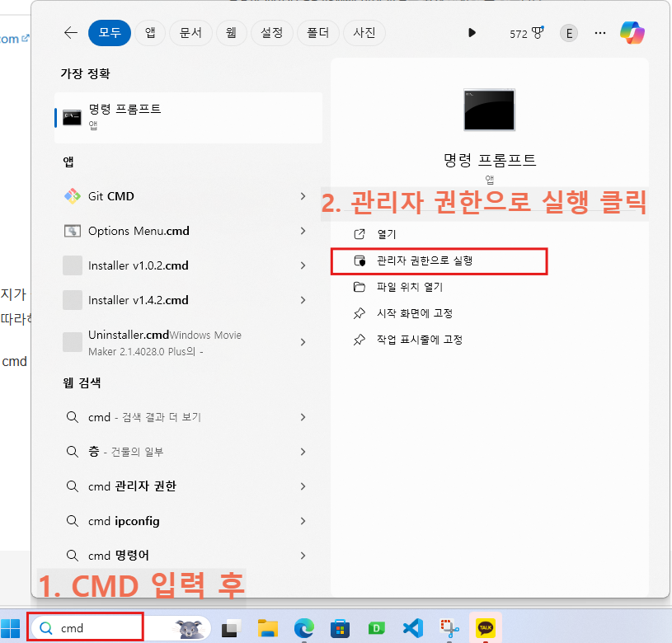Open Copilot from the Start menu header
The image size is (672, 643).
[631, 32]
